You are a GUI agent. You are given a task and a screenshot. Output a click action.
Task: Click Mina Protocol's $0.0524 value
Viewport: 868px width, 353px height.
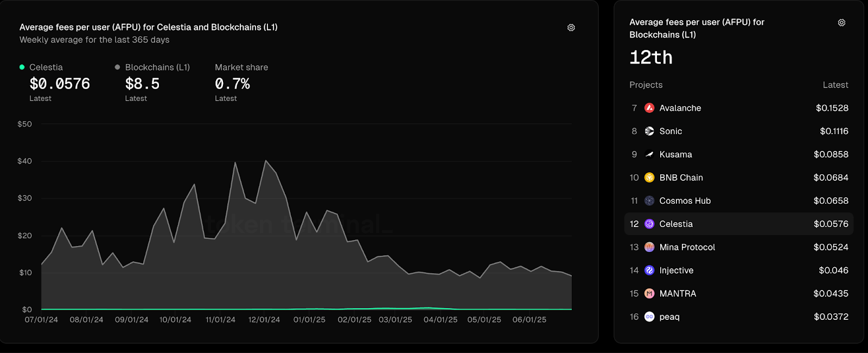click(x=831, y=247)
